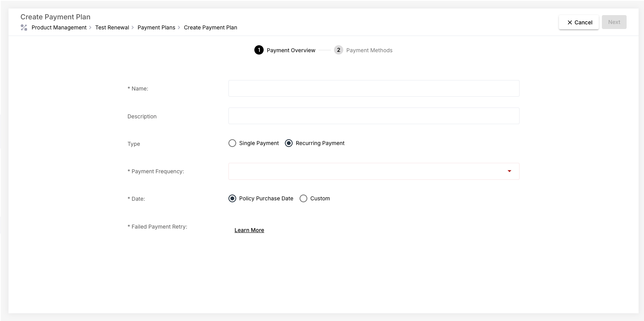644x321 pixels.
Task: Click the Next button
Action: 614,22
